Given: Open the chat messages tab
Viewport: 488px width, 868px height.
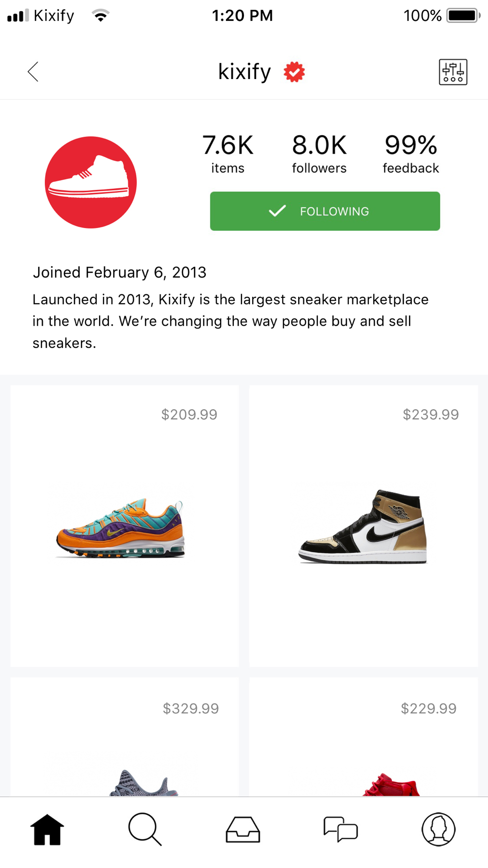Looking at the screenshot, I should (x=341, y=829).
